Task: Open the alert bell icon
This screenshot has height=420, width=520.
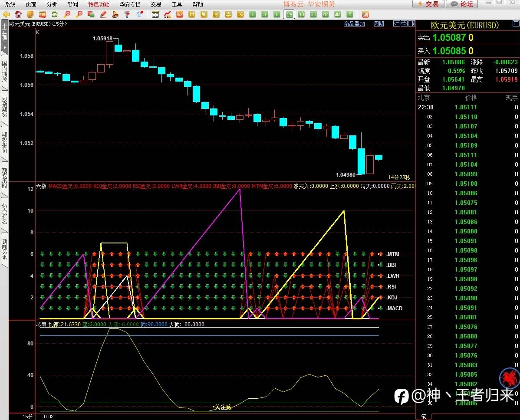Action: click(x=115, y=14)
